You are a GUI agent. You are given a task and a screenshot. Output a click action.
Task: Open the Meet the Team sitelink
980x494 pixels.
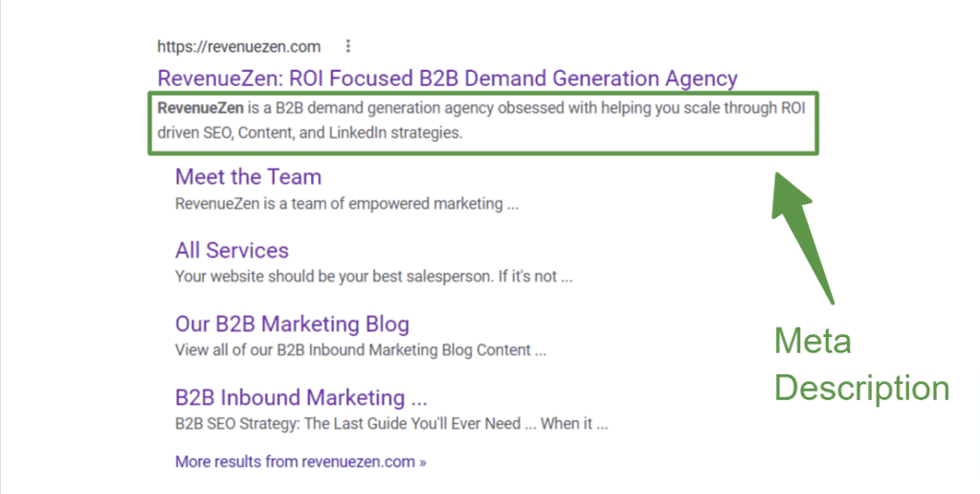click(248, 177)
